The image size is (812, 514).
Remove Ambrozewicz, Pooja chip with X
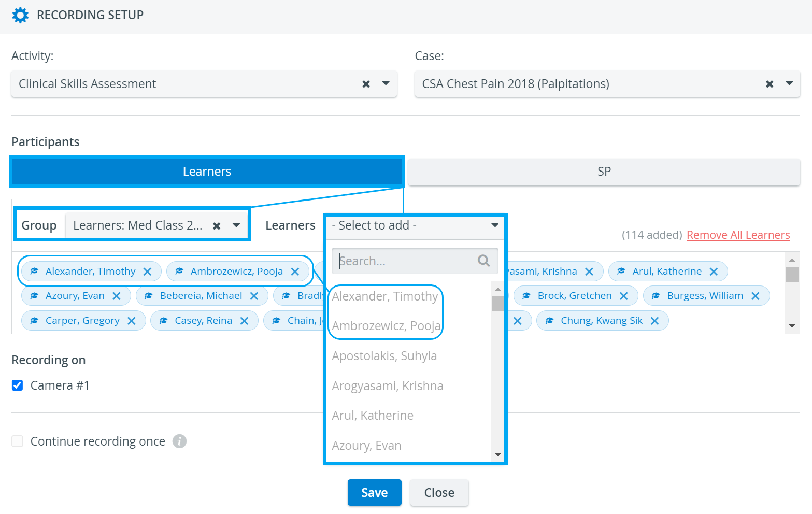pos(295,272)
